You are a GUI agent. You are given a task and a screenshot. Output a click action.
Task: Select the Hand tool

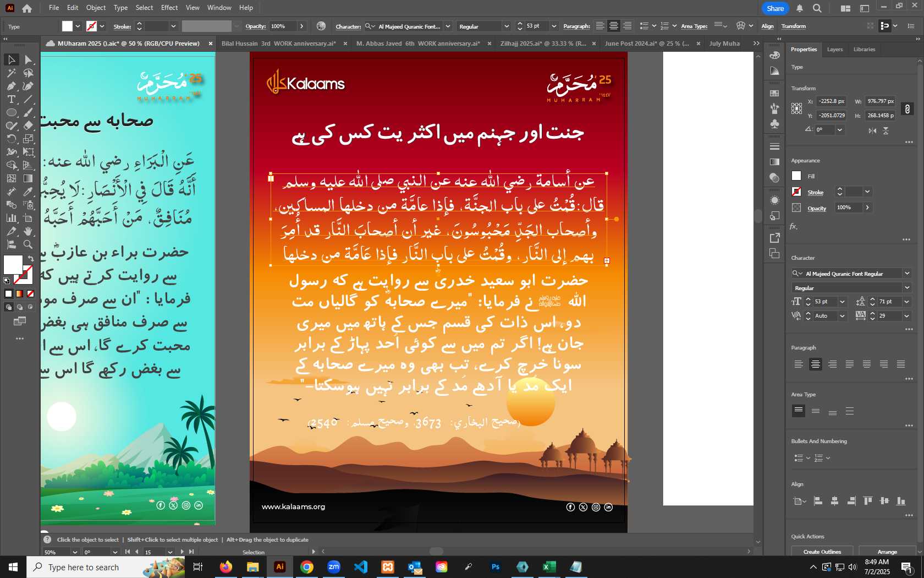click(29, 231)
